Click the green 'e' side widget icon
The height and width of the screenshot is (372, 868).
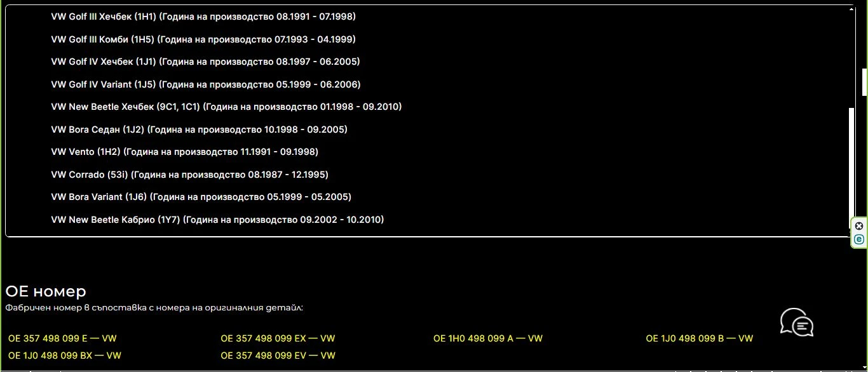[859, 239]
